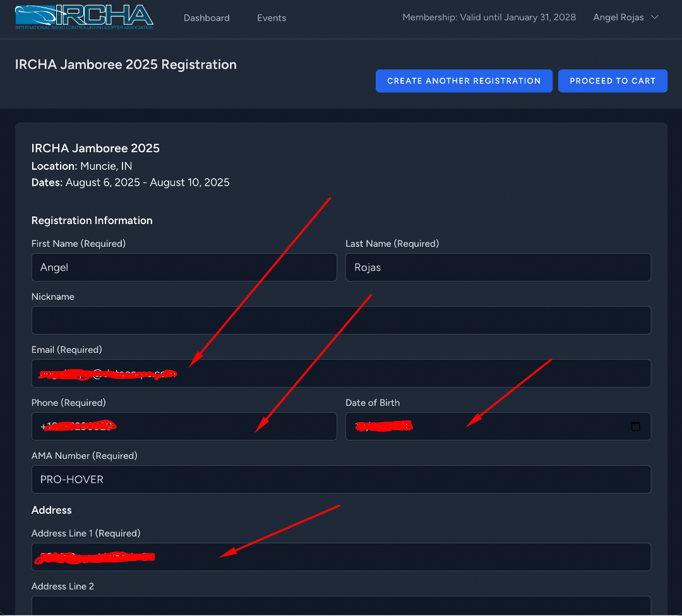
Task: Edit the AMA Number field
Action: pos(341,480)
